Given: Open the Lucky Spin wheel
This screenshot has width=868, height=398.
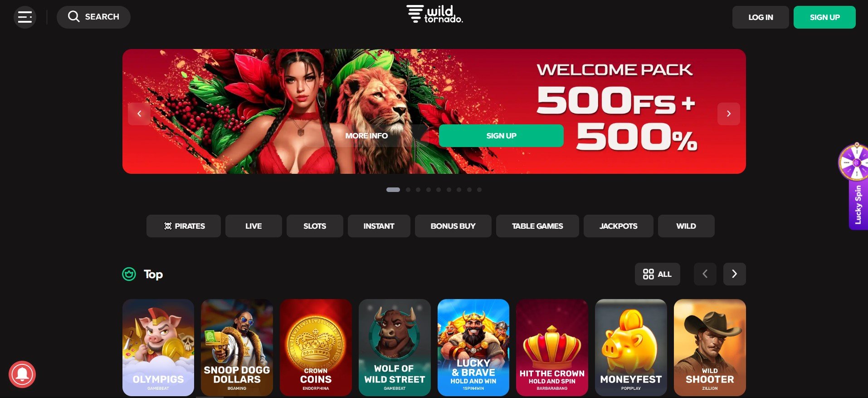Looking at the screenshot, I should coord(855,186).
